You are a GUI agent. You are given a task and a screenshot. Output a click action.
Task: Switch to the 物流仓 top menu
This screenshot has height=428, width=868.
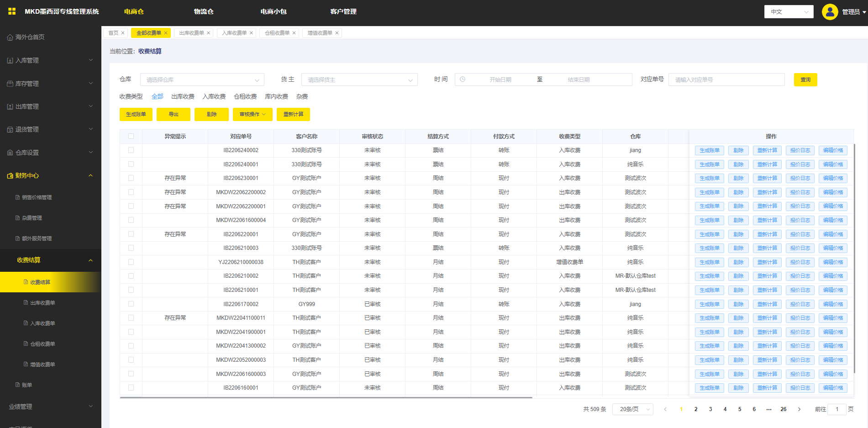pos(204,11)
